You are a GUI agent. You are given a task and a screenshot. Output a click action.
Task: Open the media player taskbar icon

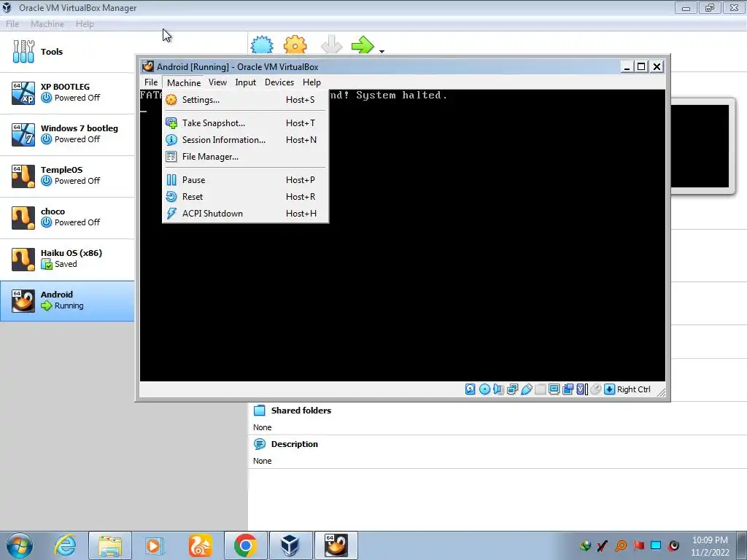154,545
